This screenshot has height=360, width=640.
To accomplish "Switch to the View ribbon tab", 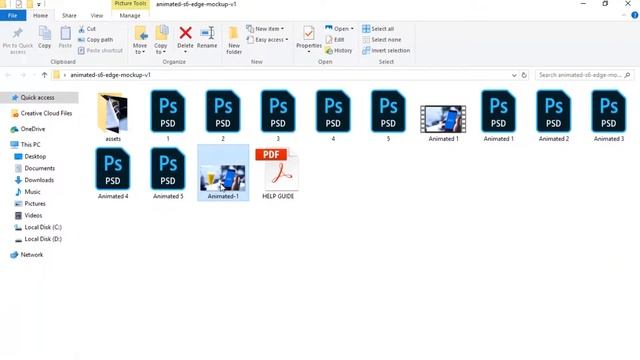I will pyautogui.click(x=97, y=16).
